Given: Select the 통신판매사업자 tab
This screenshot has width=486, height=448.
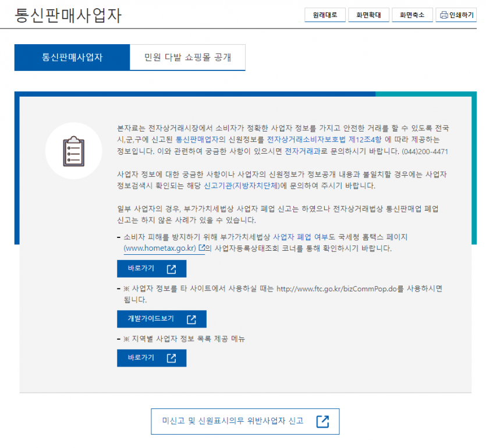Looking at the screenshot, I should tap(72, 58).
